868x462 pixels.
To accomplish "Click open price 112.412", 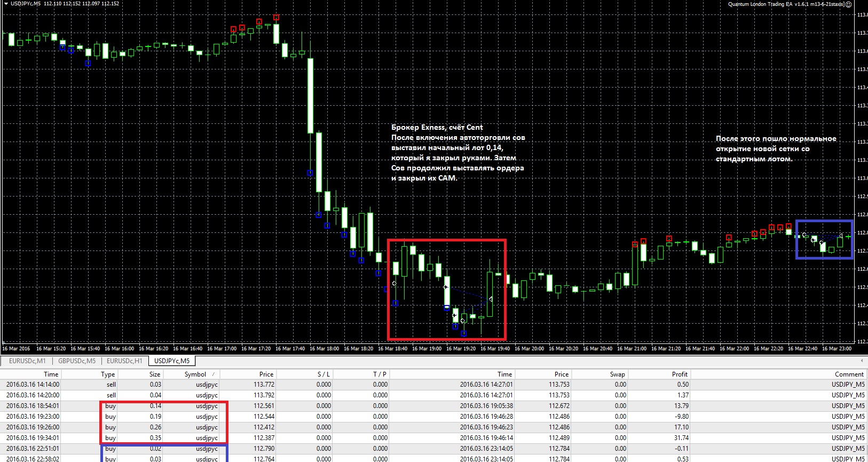I will coord(264,427).
